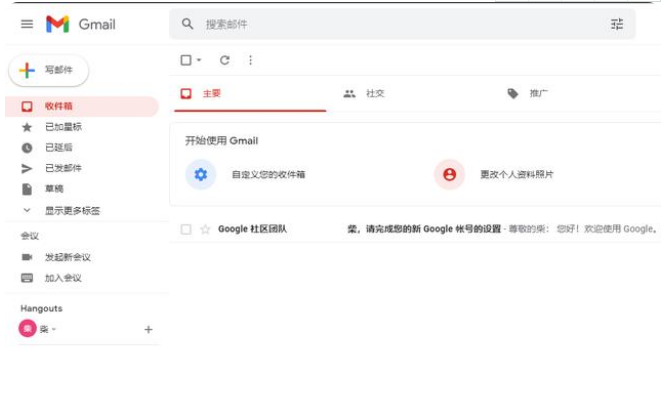Star the Google 社区团队 email
Screen dimensions: 663x403
click(x=205, y=229)
